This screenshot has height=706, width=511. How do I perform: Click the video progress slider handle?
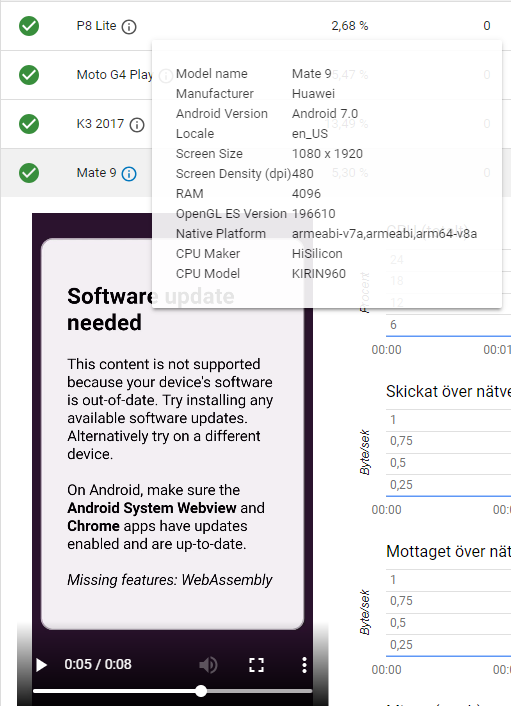tap(201, 691)
